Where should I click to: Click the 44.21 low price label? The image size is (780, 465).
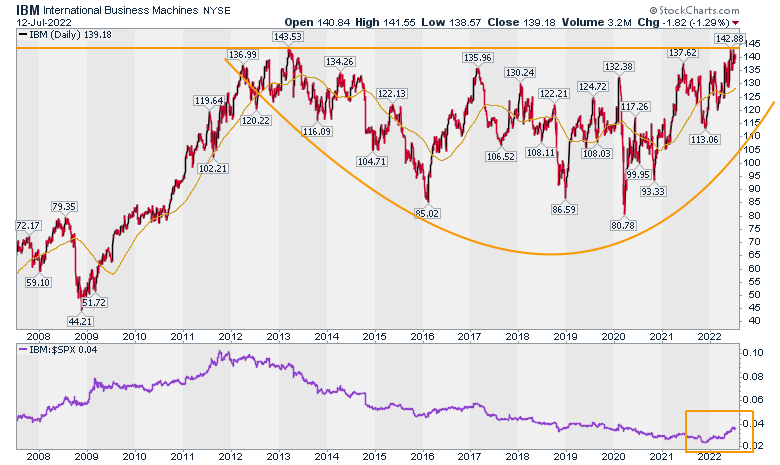80,322
